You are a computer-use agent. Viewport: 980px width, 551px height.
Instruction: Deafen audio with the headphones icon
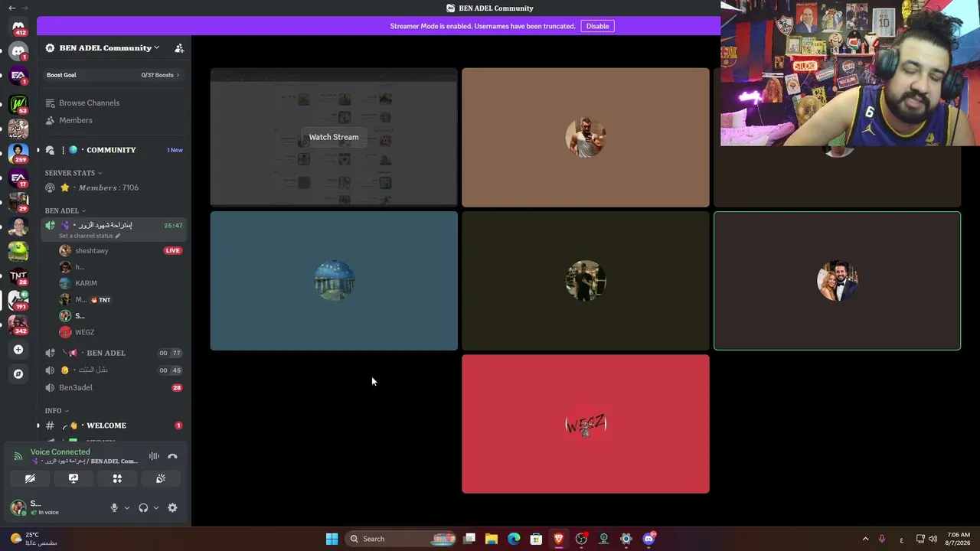[143, 507]
